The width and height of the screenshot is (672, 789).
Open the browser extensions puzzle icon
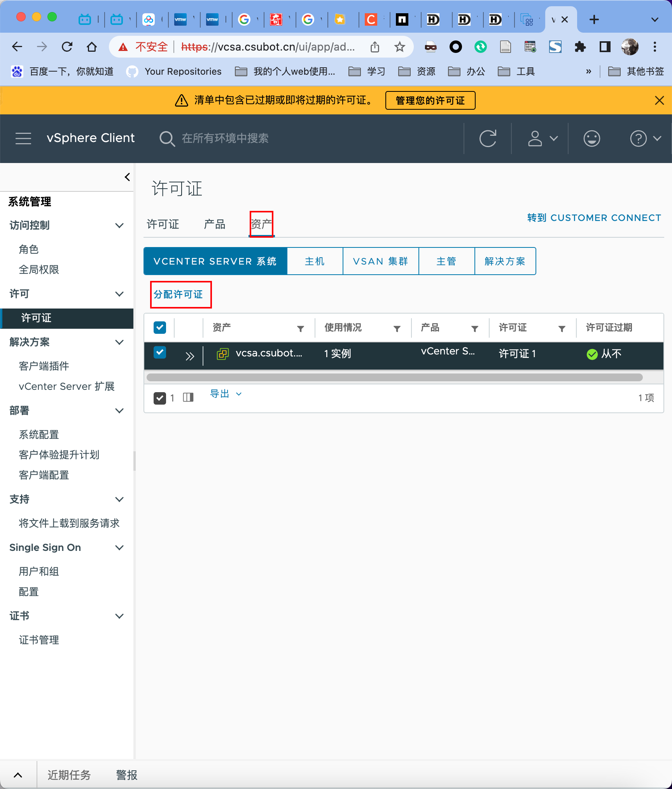(580, 47)
